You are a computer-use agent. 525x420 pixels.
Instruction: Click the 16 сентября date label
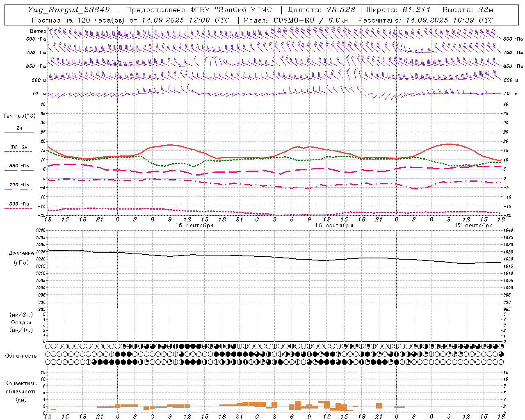(x=334, y=226)
